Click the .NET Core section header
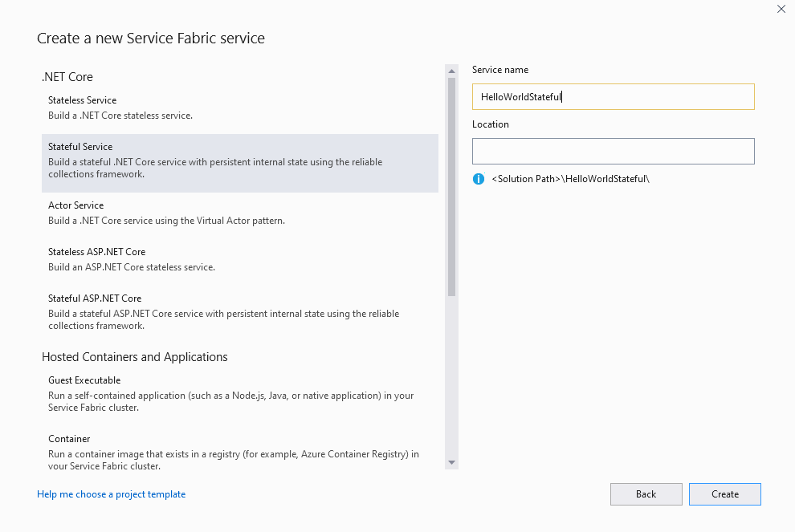 click(x=67, y=76)
